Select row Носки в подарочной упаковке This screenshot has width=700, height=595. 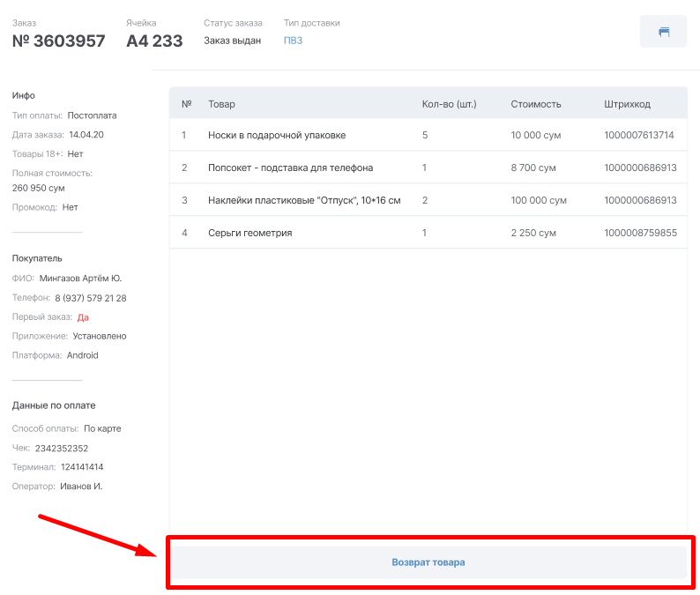tap(428, 135)
